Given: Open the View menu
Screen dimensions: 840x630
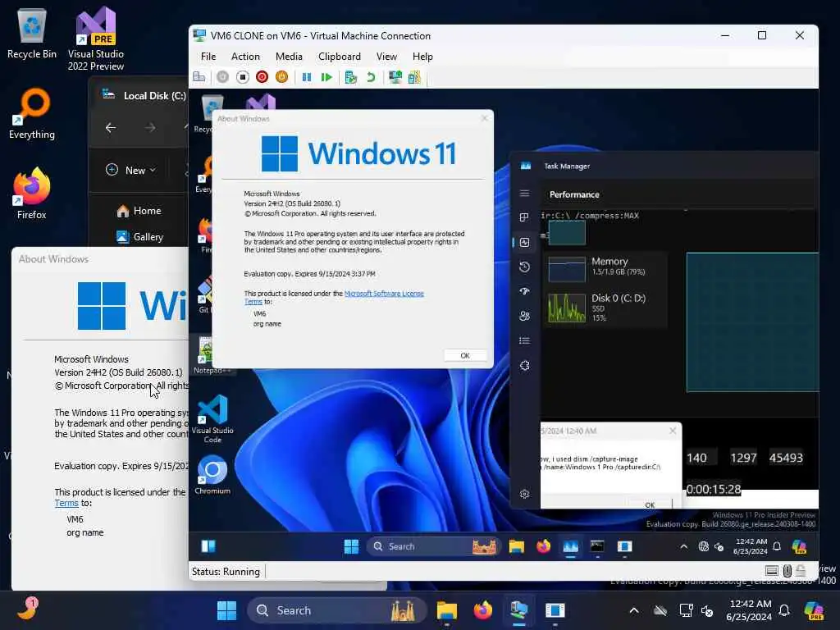Looking at the screenshot, I should click(x=386, y=57).
